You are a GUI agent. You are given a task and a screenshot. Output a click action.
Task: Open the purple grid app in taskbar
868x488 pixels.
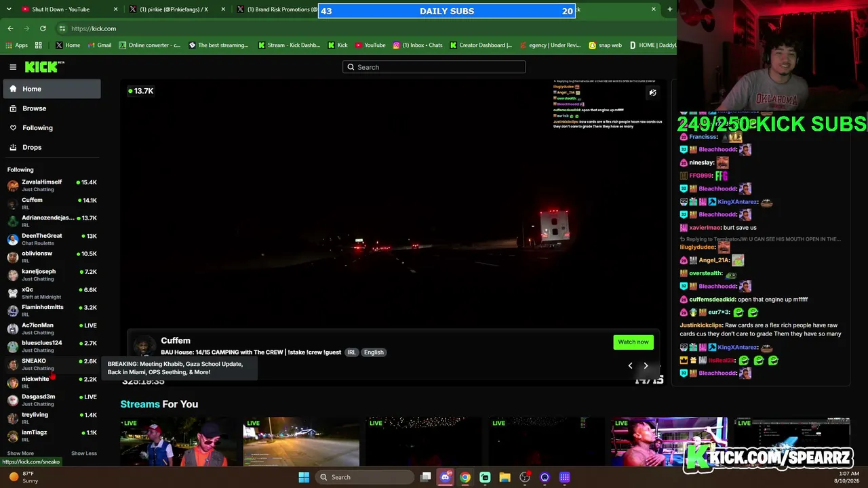(564, 477)
